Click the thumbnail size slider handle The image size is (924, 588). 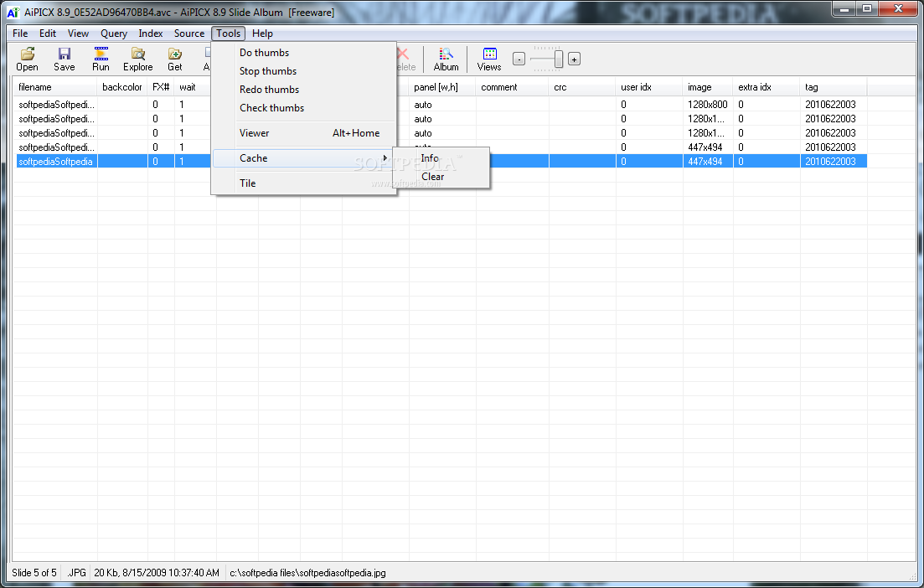(x=558, y=59)
